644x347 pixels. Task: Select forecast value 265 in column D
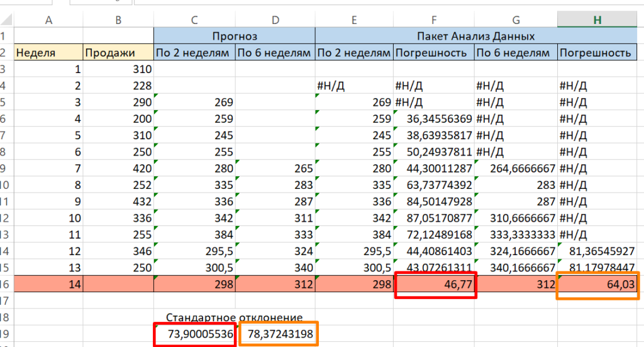coord(275,168)
